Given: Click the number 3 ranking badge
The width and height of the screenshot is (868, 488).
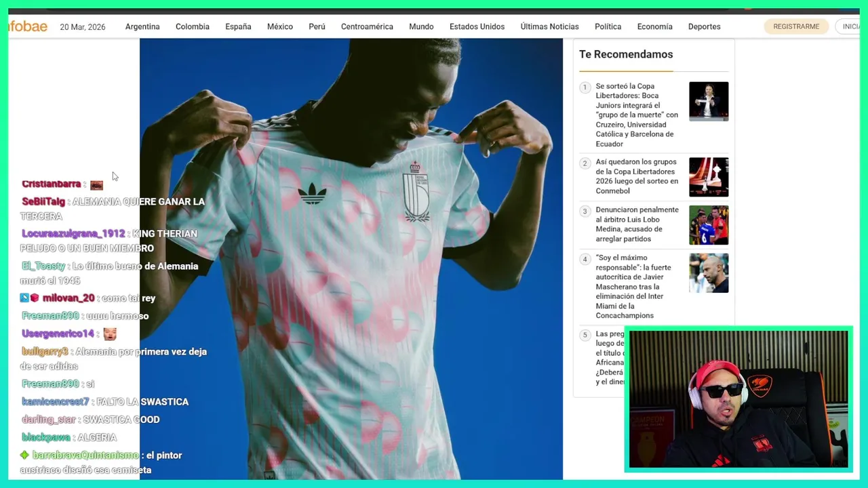Looking at the screenshot, I should coord(585,211).
